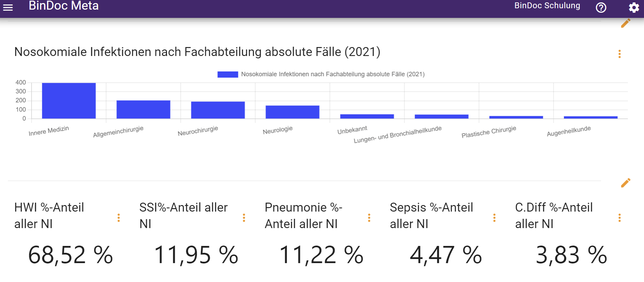Click the BinDoc Schulung account label
The image size is (644, 282).
click(x=547, y=6)
